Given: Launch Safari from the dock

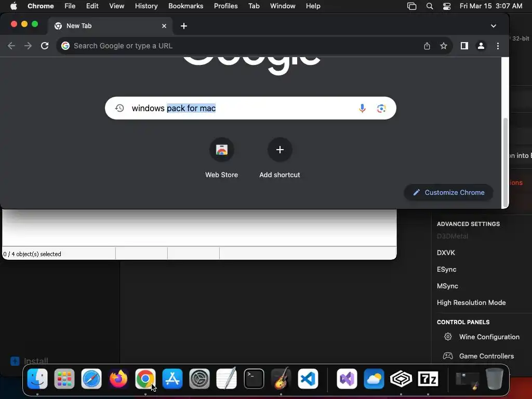Looking at the screenshot, I should [x=91, y=379].
